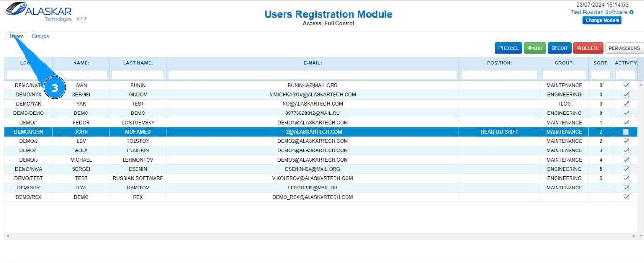Click EDIT to modify selected user
The height and width of the screenshot is (263, 644).
pyautogui.click(x=559, y=48)
